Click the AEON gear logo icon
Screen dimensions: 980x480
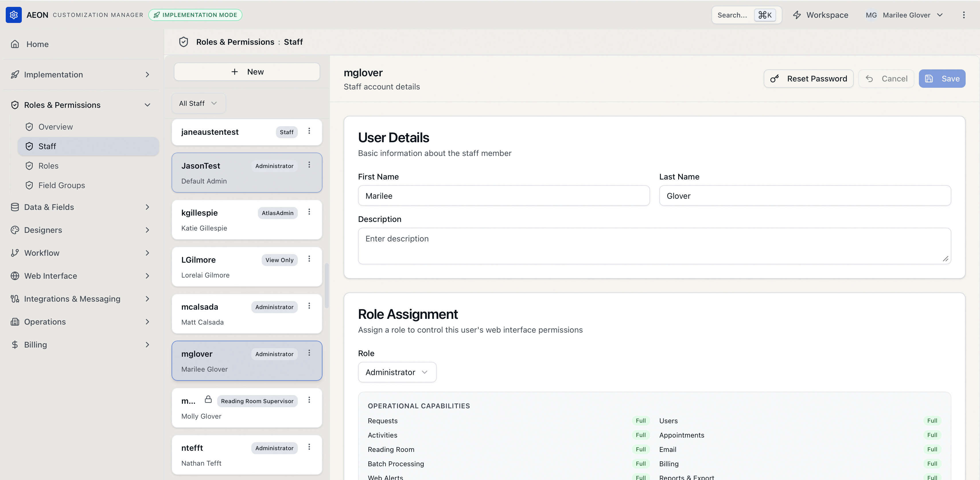pos(14,15)
